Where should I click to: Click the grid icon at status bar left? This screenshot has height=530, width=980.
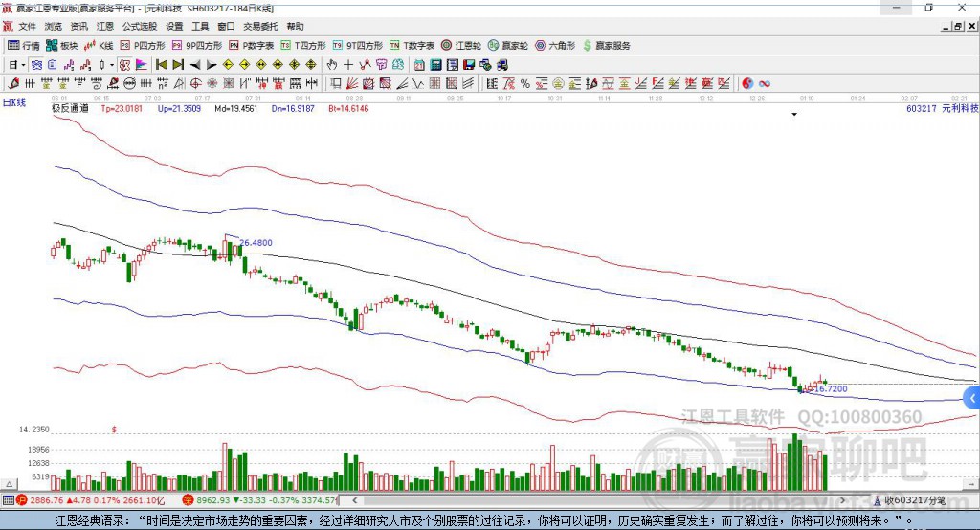point(8,500)
